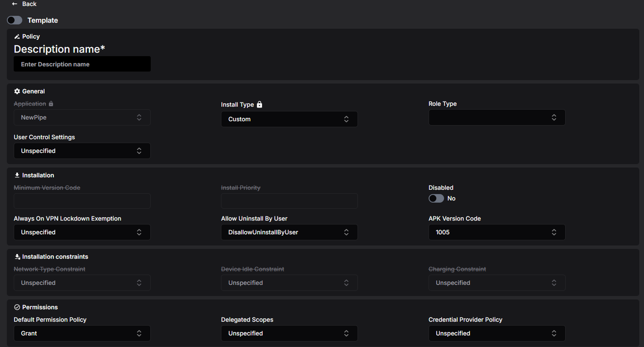Open the APK Version Code dropdown
The image size is (644, 347).
pyautogui.click(x=497, y=232)
